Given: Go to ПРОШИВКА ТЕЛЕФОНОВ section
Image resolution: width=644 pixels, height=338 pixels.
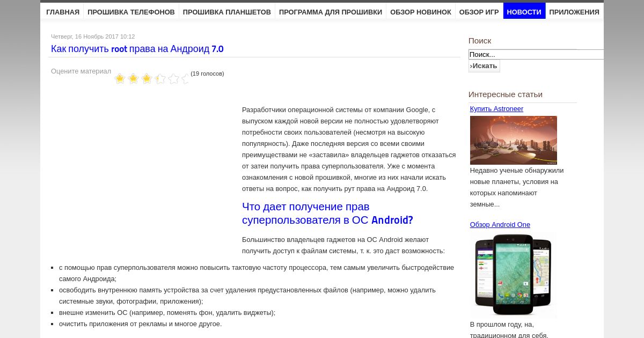Looking at the screenshot, I should (131, 12).
